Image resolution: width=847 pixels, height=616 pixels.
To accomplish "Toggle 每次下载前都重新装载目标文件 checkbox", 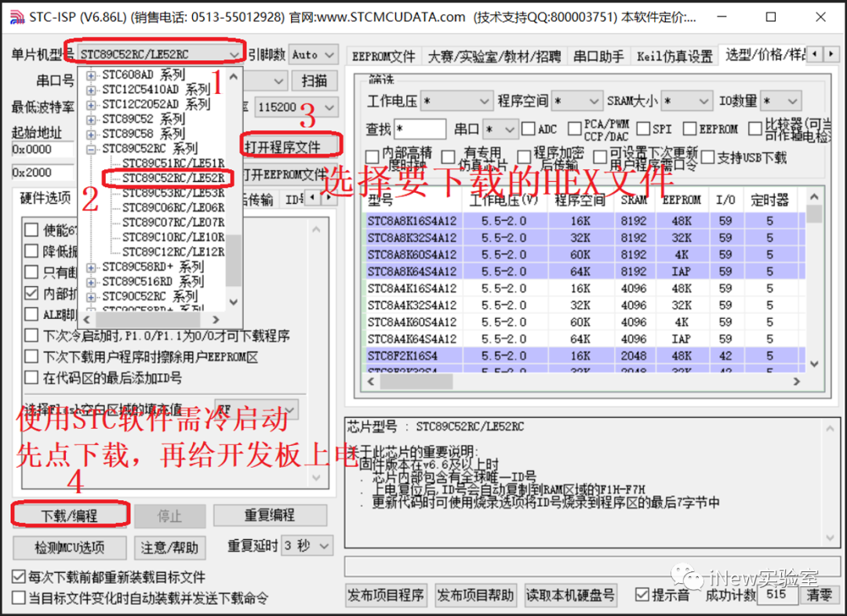I will click(x=19, y=577).
